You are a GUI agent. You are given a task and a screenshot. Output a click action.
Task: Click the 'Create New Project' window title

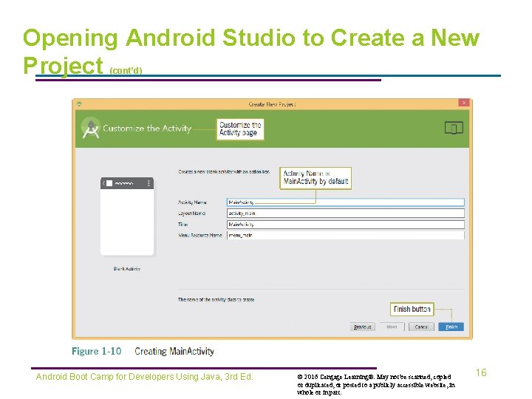coord(272,104)
